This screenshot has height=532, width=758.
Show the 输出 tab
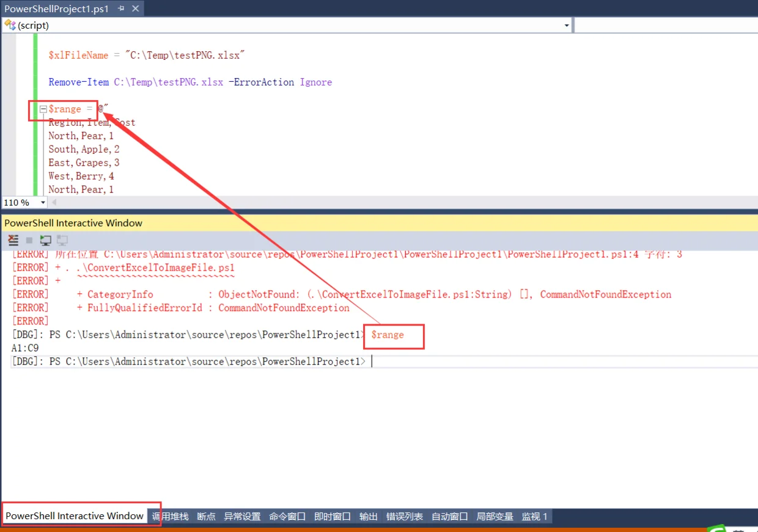[369, 517]
